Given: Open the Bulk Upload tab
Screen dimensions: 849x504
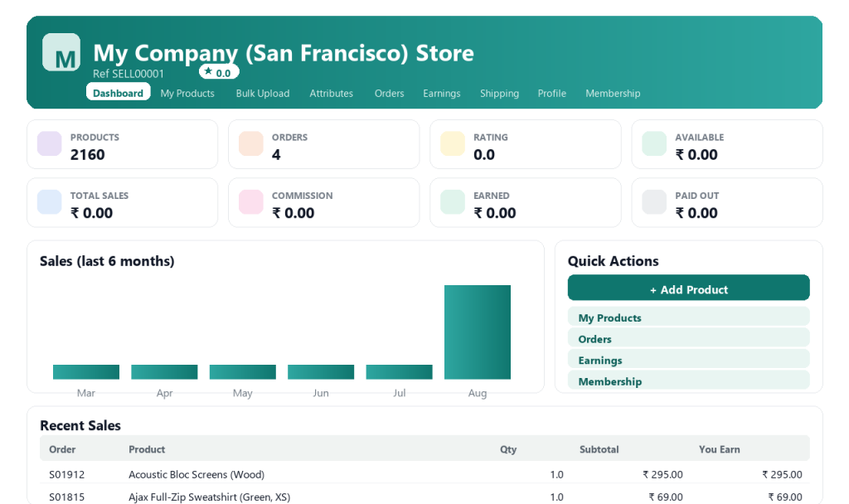Looking at the screenshot, I should pos(263,93).
